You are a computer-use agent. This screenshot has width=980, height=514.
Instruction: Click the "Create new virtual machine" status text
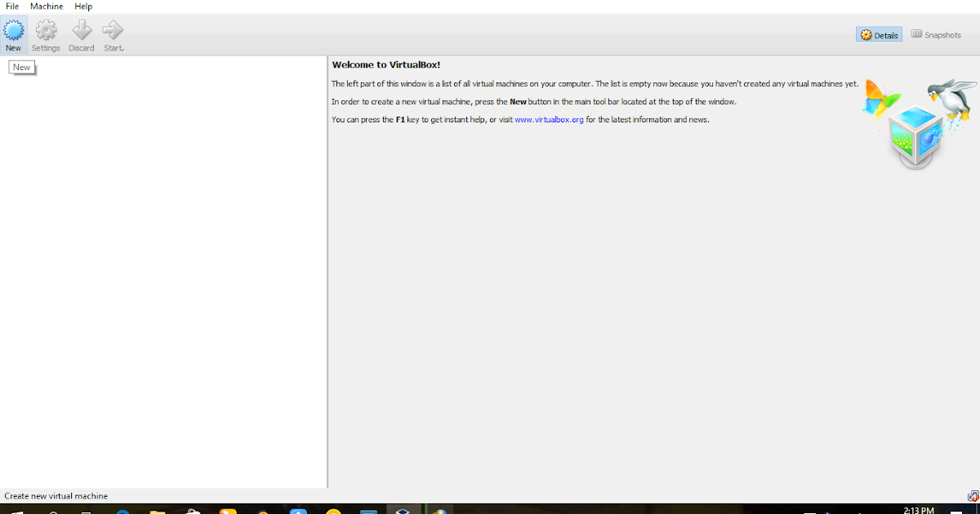(x=56, y=496)
